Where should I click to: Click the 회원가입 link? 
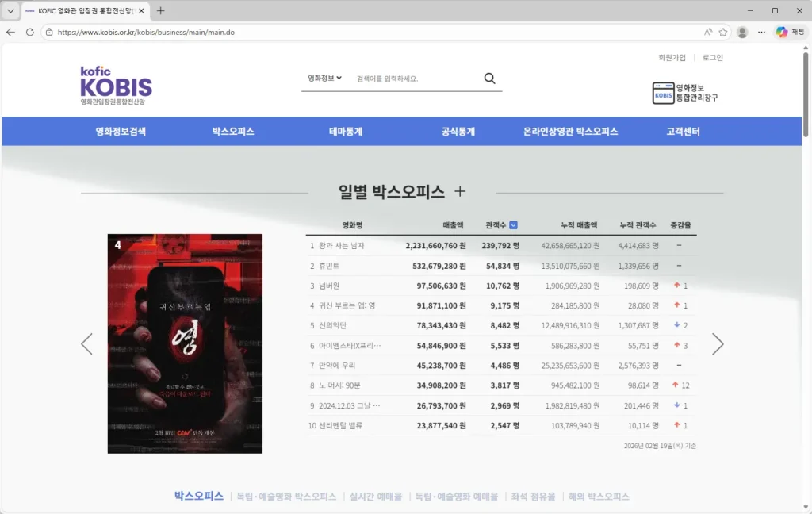(671, 57)
